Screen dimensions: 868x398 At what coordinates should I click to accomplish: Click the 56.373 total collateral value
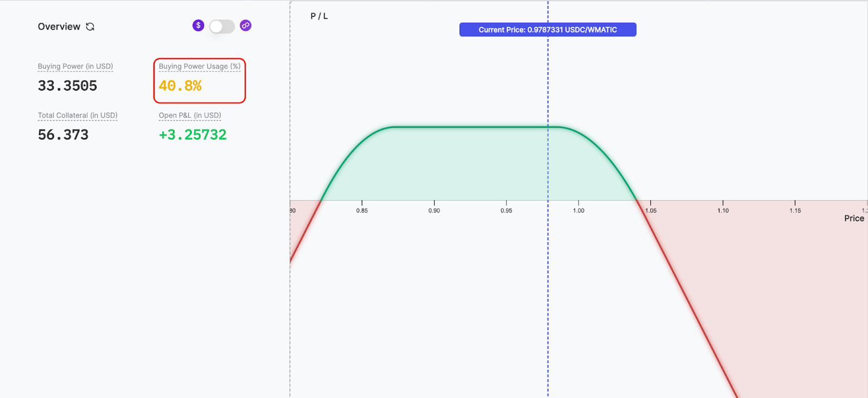63,134
